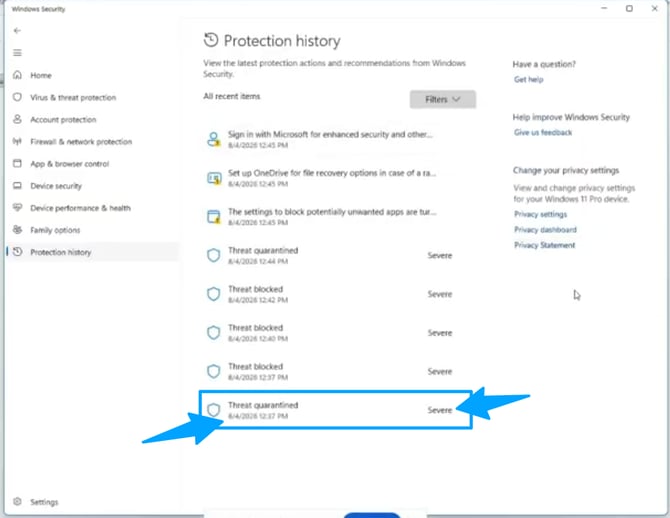Screen dimensions: 670x518
Task: Expand settings to block unwanted apps item
Action: point(338,216)
